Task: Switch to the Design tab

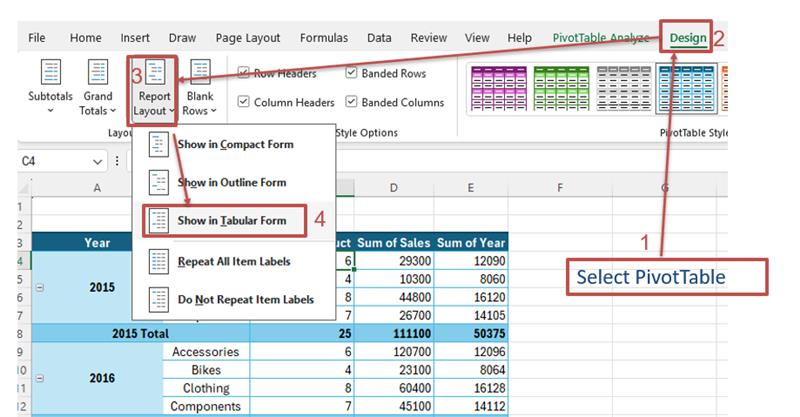Action: [687, 38]
